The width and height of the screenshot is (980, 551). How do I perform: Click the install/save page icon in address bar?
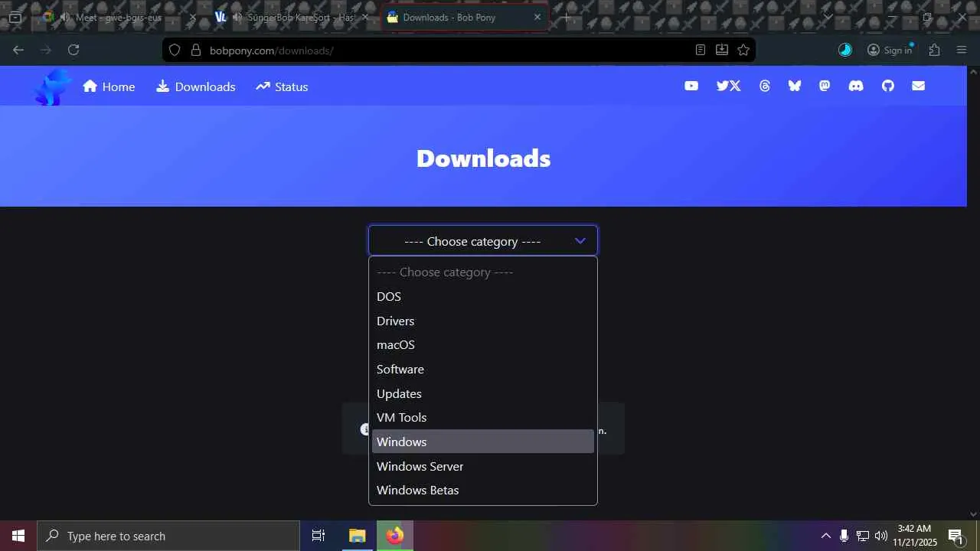pos(721,50)
